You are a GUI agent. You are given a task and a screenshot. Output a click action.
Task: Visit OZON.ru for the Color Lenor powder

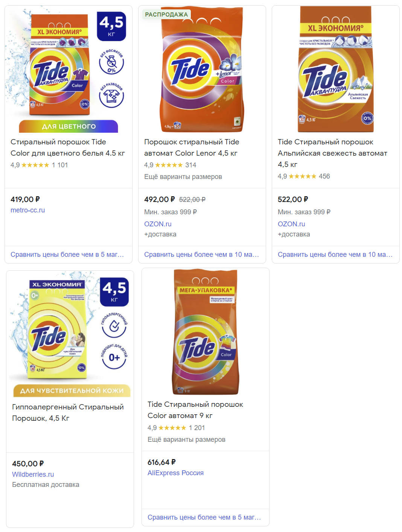tap(158, 224)
